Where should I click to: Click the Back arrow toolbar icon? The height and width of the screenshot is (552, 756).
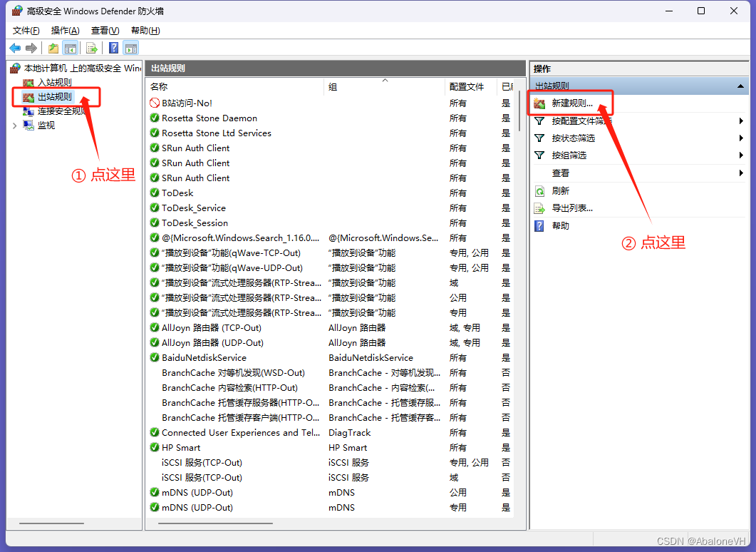point(15,48)
